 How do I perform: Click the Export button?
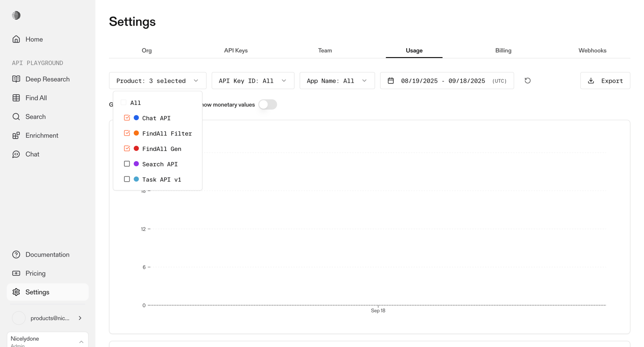(605, 81)
